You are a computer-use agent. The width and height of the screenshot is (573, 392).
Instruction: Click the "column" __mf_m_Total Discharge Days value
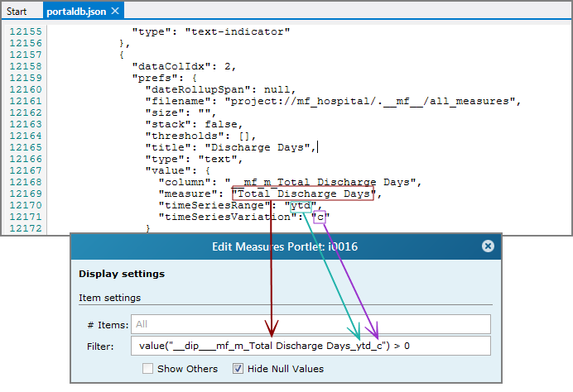[x=320, y=182]
